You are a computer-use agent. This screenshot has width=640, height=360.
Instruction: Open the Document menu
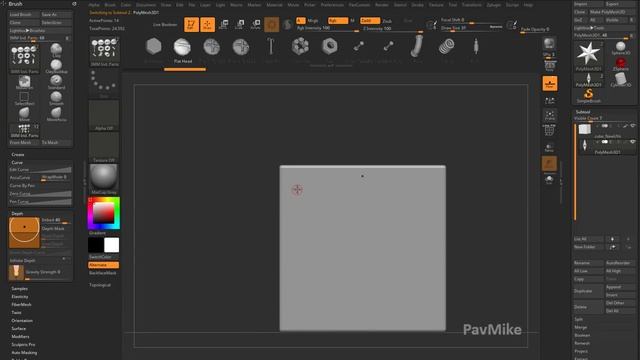point(146,5)
